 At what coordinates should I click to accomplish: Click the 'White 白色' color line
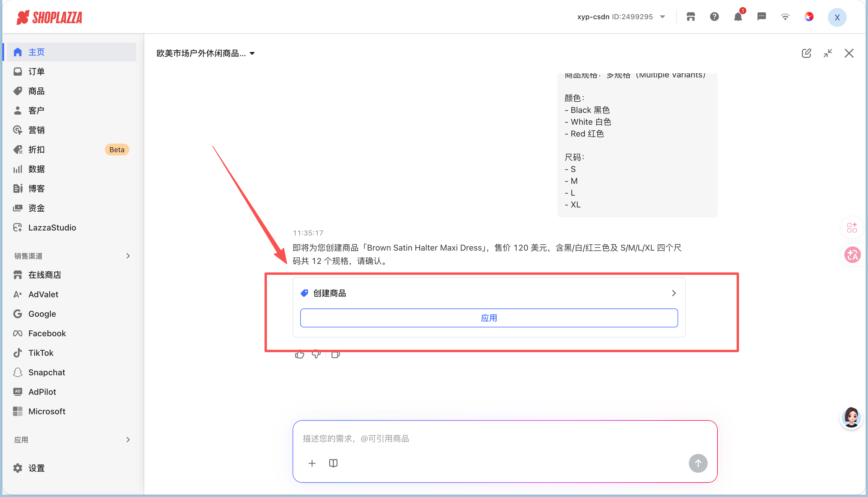(588, 122)
